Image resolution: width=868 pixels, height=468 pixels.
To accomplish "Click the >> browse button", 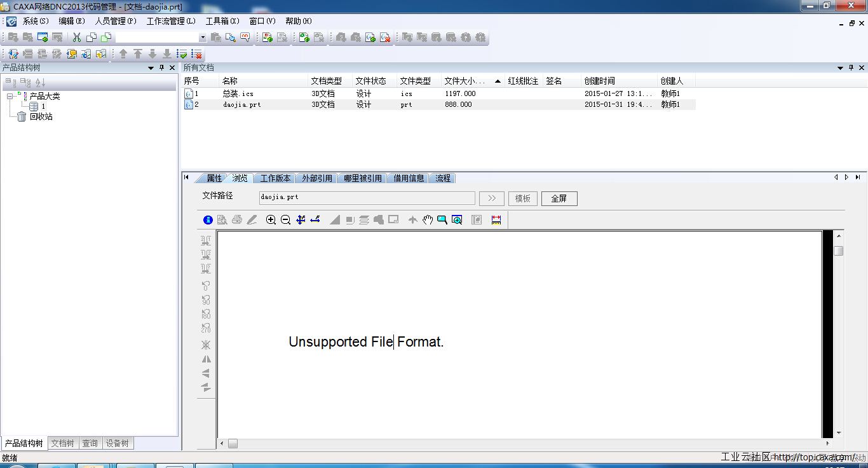I will point(492,198).
